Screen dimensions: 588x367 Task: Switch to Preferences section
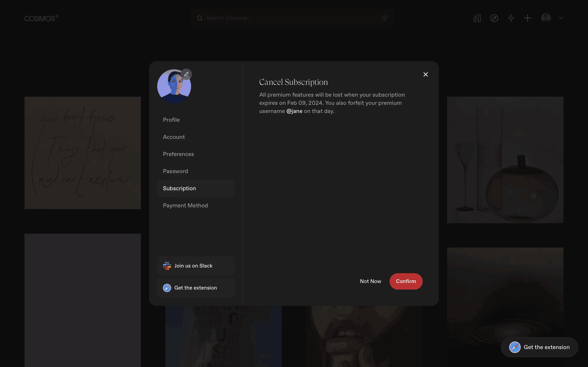[x=178, y=154]
